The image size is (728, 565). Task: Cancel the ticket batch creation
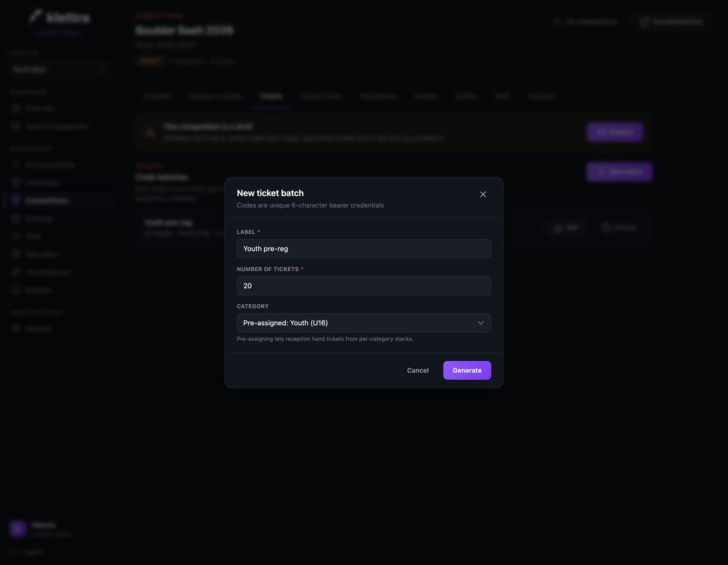pyautogui.click(x=418, y=370)
